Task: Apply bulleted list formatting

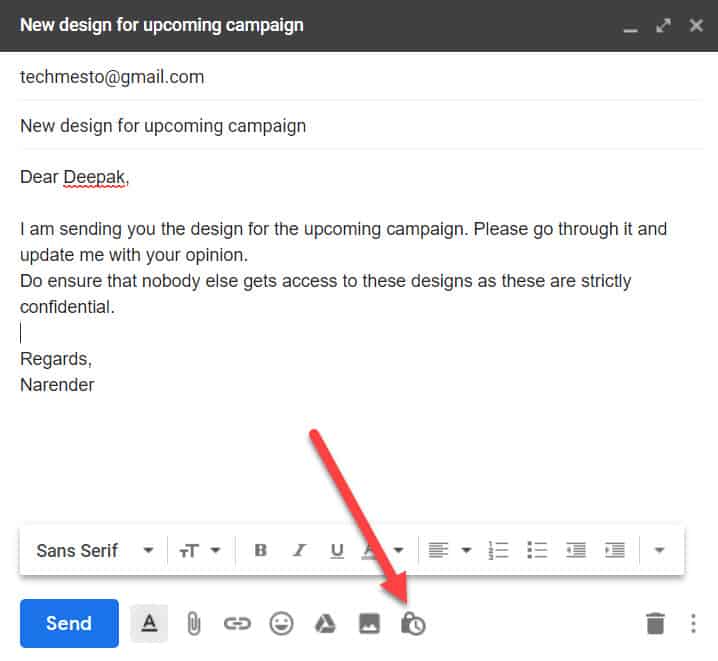Action: pyautogui.click(x=537, y=550)
